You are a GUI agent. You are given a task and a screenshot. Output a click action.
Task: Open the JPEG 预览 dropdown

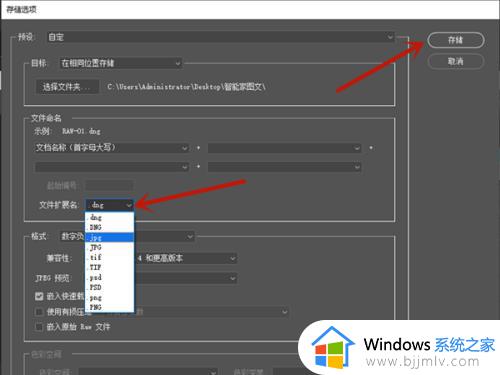click(161, 278)
